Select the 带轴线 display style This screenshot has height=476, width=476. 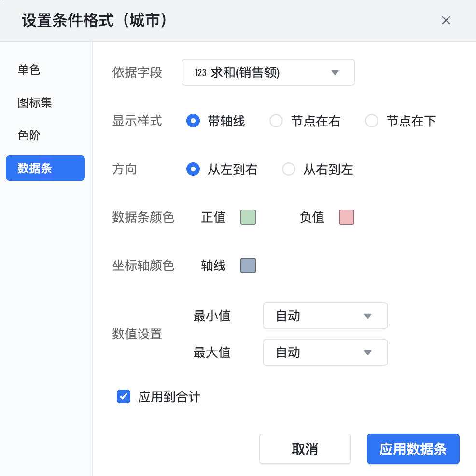point(193,121)
